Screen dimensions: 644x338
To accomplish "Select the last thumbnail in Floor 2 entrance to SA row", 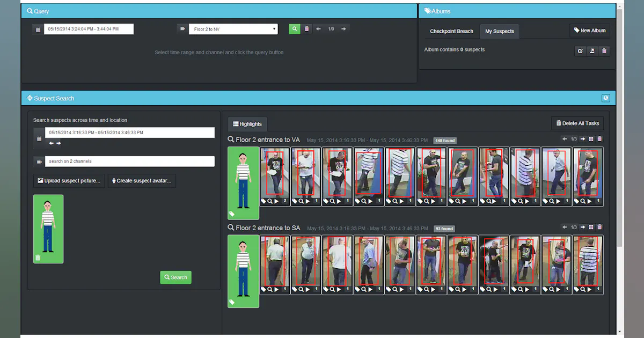I will point(588,265).
